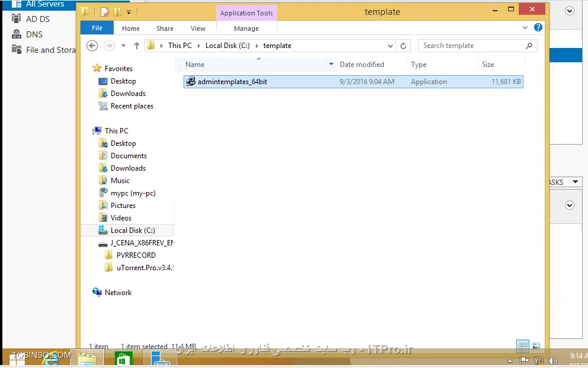
Task: Switch to the Home ribbon tab
Action: coord(130,28)
